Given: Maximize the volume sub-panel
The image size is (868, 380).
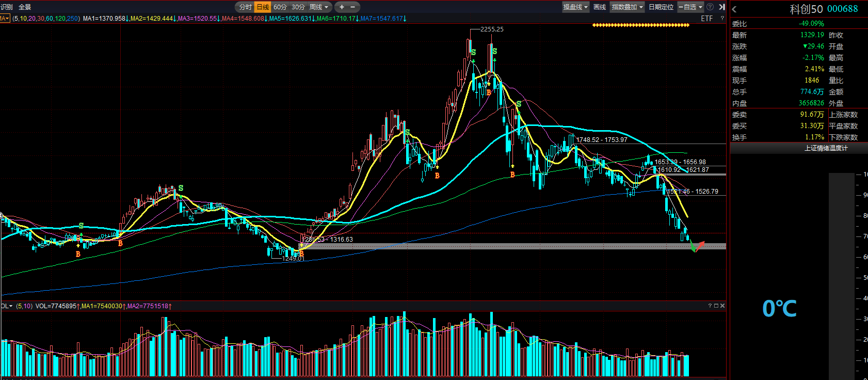Looking at the screenshot, I should click(x=716, y=306).
